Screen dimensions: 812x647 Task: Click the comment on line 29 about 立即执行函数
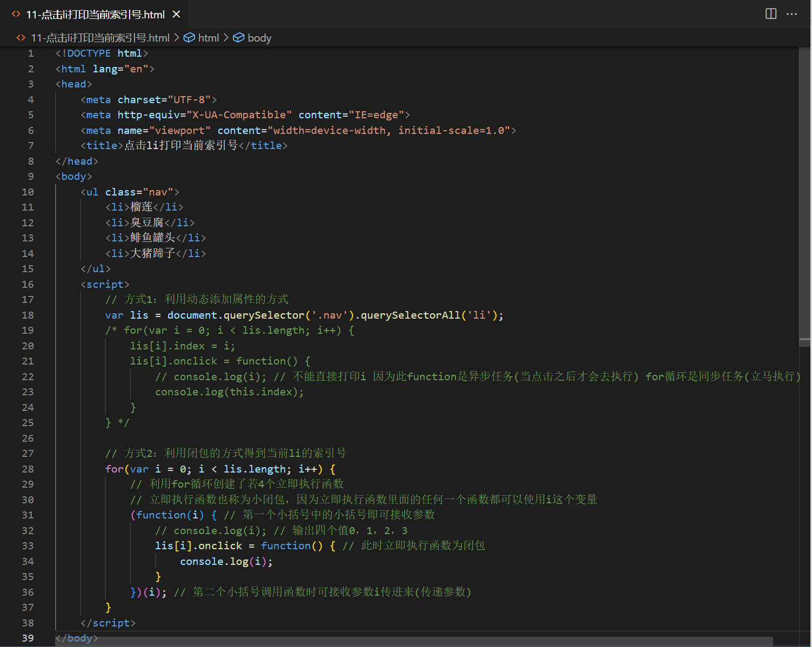(237, 484)
